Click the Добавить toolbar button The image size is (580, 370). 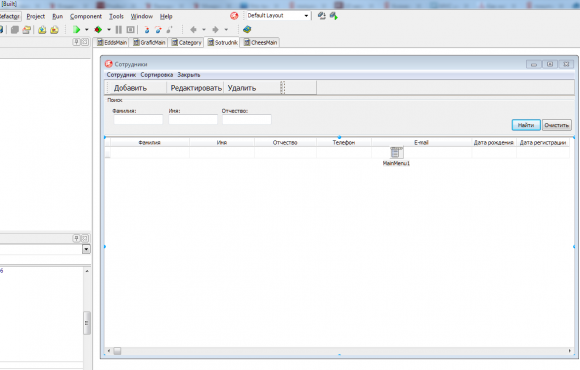(x=130, y=88)
